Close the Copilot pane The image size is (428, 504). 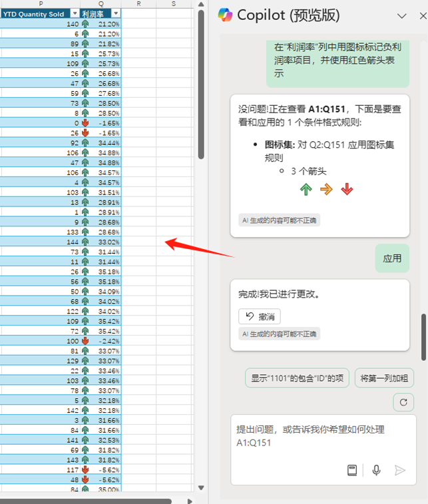click(423, 16)
